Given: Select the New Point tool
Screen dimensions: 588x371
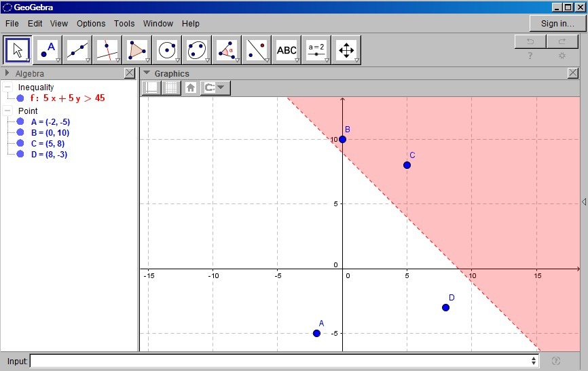Looking at the screenshot, I should coord(48,50).
